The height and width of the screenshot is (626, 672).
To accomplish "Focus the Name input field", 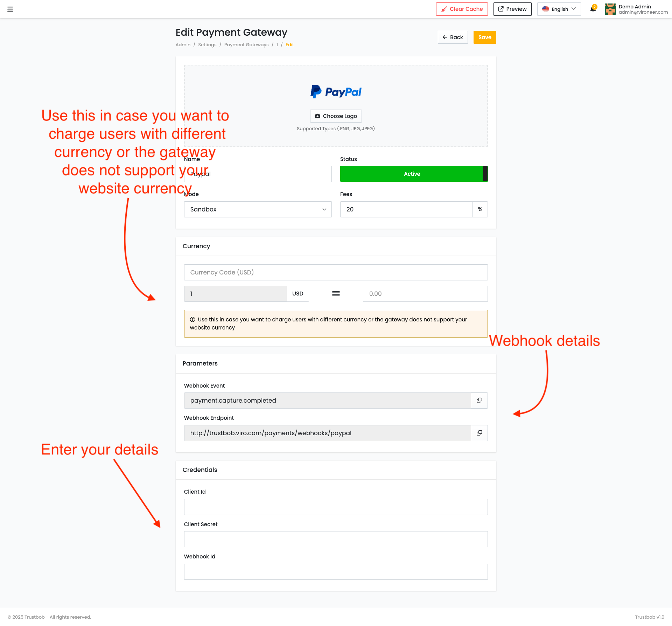I will tap(258, 174).
